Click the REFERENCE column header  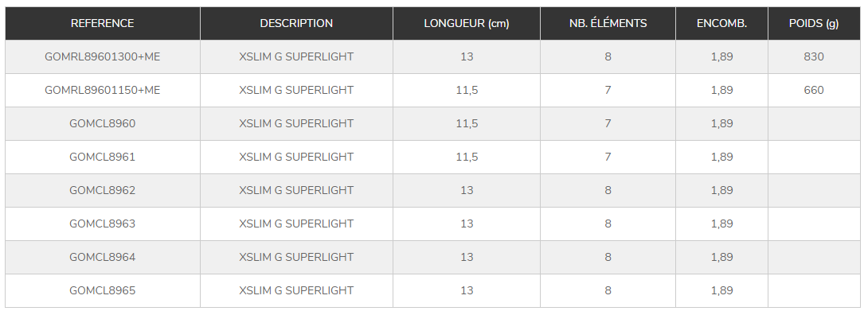point(103,23)
